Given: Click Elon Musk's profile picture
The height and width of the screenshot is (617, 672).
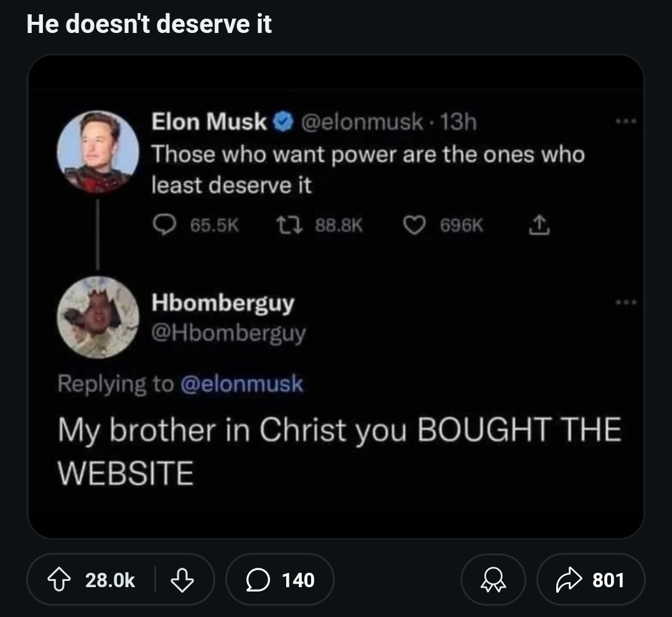Looking at the screenshot, I should (98, 151).
